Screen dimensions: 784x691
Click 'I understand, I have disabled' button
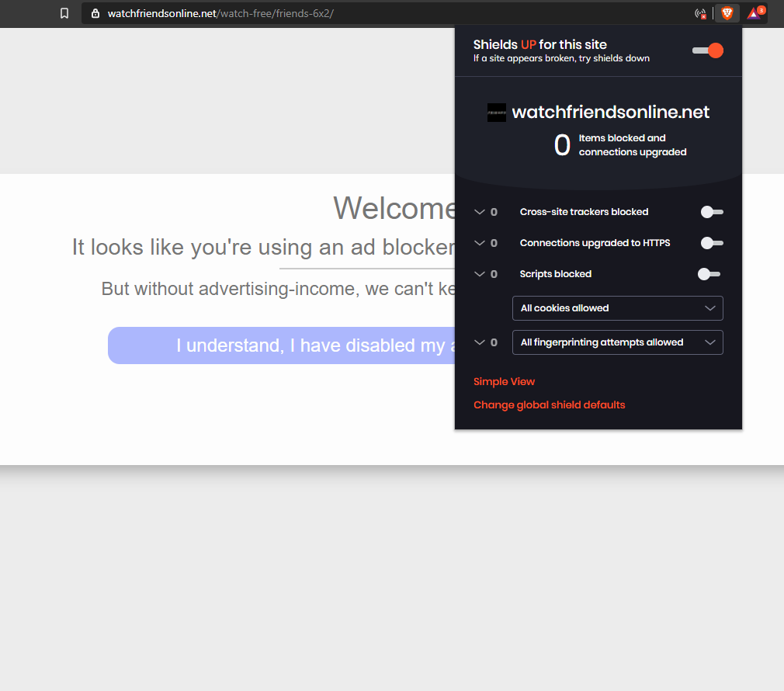point(282,345)
